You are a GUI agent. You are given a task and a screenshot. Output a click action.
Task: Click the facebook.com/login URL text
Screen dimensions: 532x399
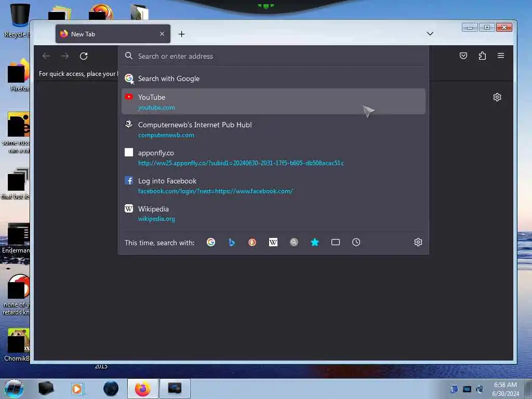215,191
